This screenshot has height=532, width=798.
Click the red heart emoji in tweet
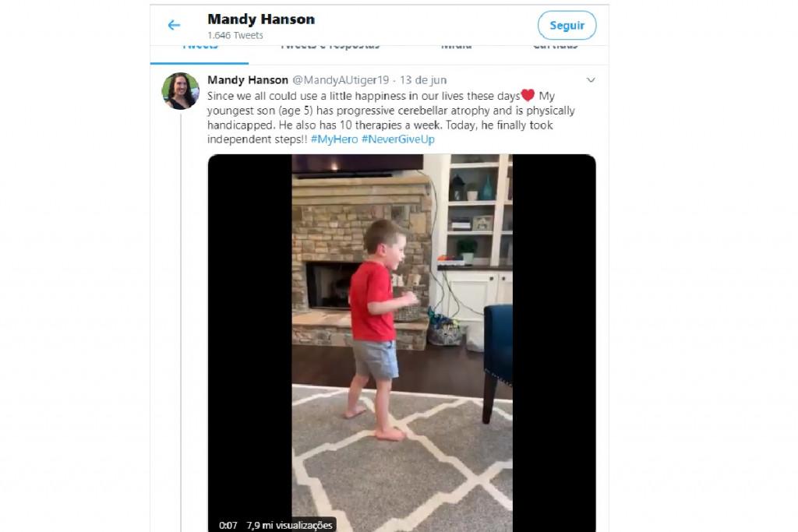pyautogui.click(x=528, y=96)
